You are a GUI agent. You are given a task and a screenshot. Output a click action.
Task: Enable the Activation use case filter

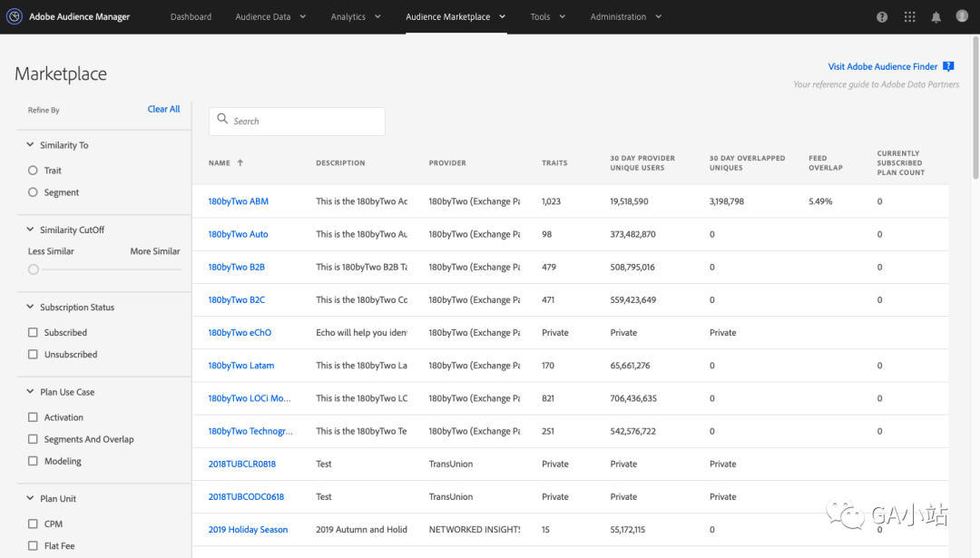coord(33,416)
